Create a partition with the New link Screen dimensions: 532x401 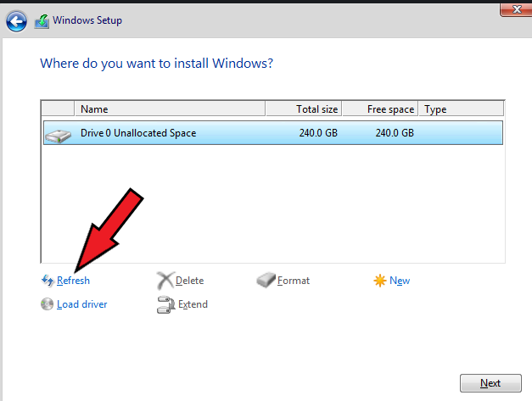pos(400,281)
